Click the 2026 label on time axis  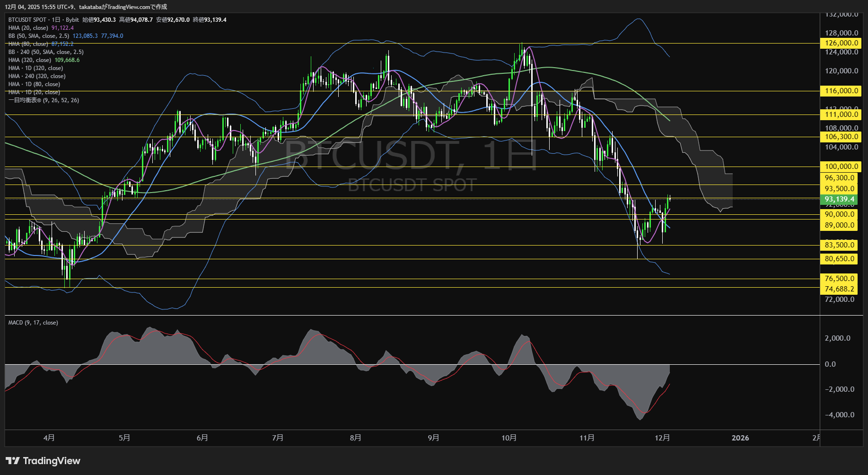click(x=740, y=438)
